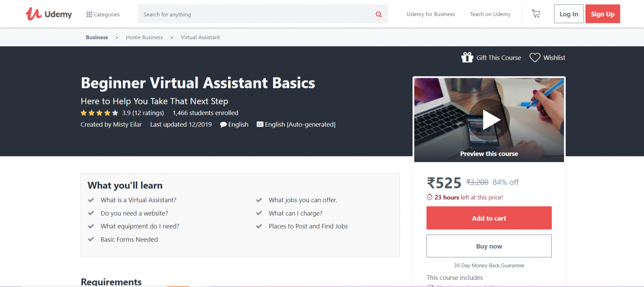Open Udemy for Business link
The height and width of the screenshot is (287, 644).
[431, 14]
